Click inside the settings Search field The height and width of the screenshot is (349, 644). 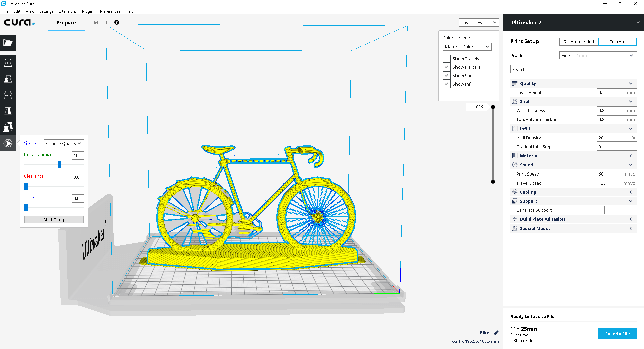click(x=573, y=69)
